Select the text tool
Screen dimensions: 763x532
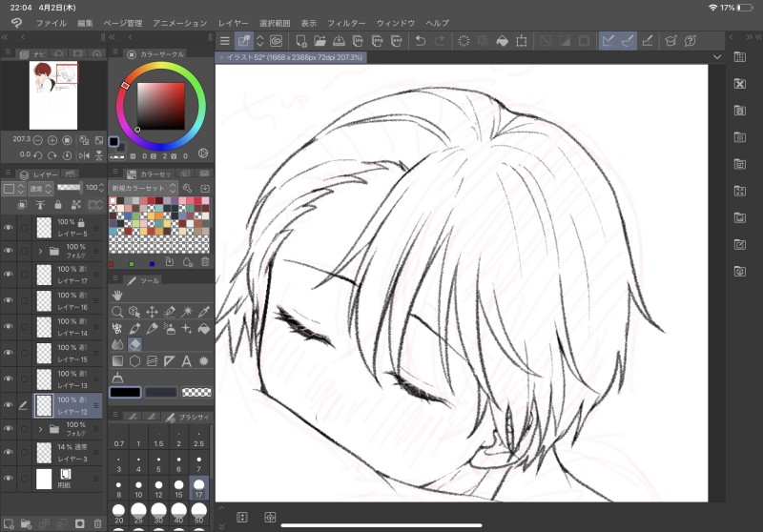(x=186, y=360)
